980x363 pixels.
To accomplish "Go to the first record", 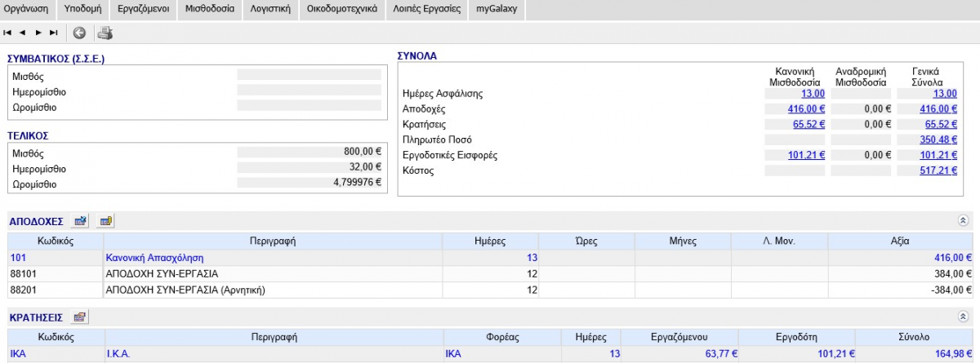I will 7,33.
